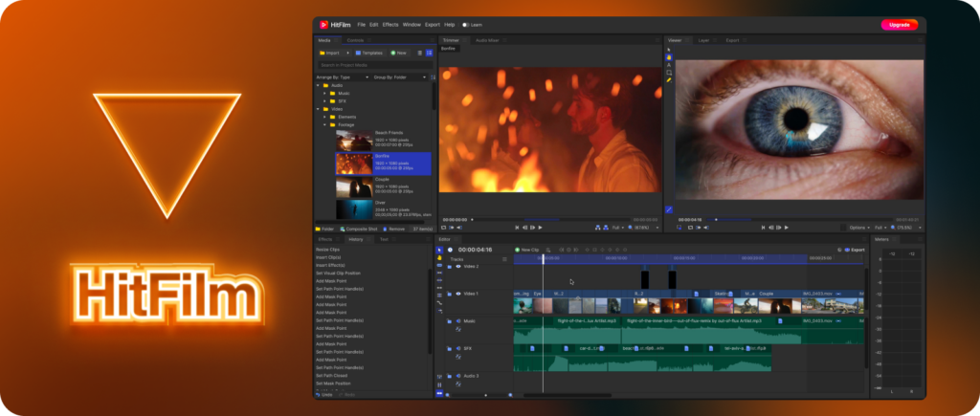Collapse the Video folder
The width and height of the screenshot is (980, 416).
point(318,109)
